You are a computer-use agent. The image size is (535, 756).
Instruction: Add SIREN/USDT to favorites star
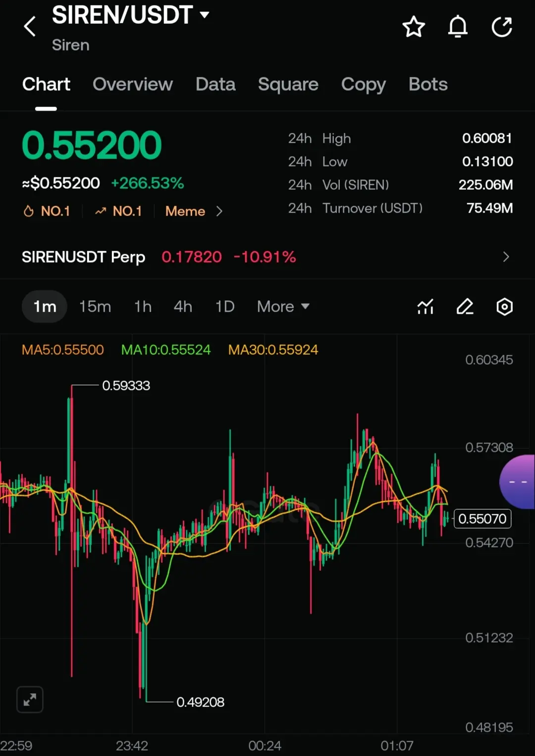coord(414,27)
